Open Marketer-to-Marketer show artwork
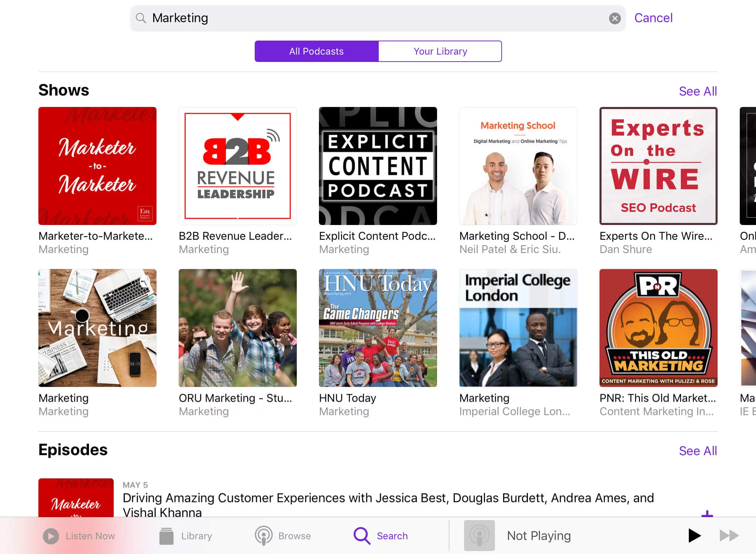 tap(97, 166)
